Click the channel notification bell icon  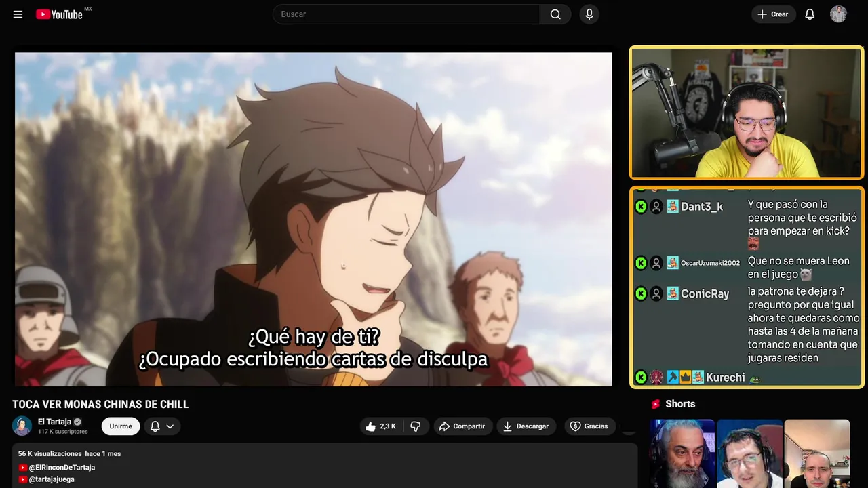pos(155,426)
